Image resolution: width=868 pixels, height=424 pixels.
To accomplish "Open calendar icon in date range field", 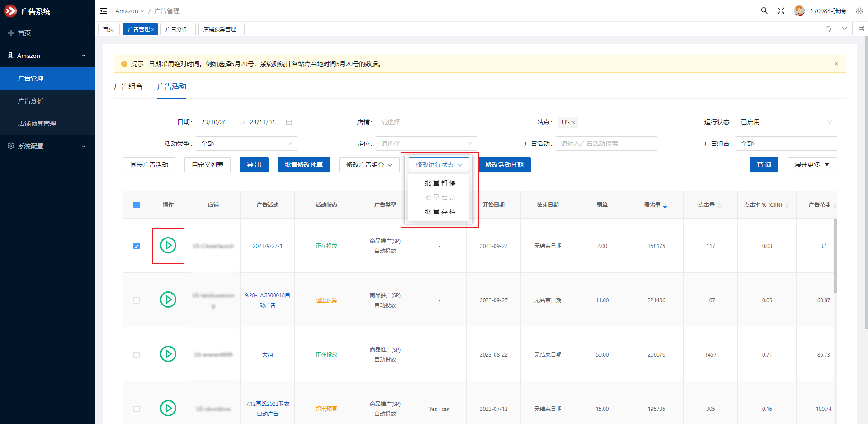I will coord(289,122).
